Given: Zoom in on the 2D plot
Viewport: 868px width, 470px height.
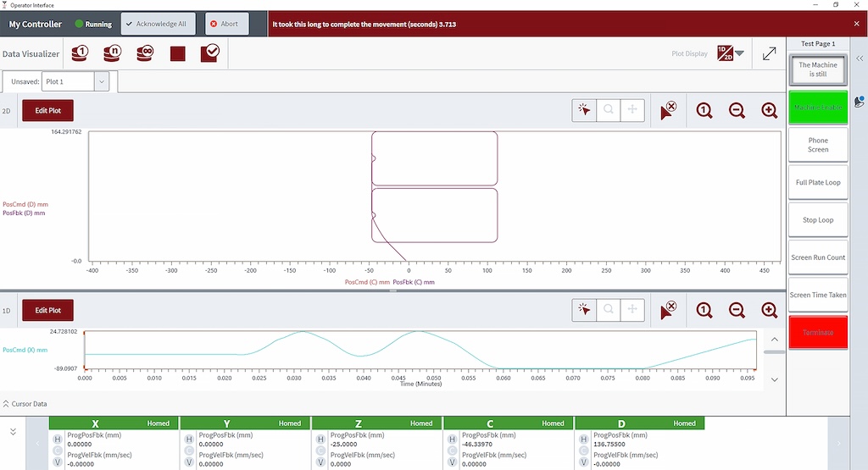Looking at the screenshot, I should [x=769, y=110].
